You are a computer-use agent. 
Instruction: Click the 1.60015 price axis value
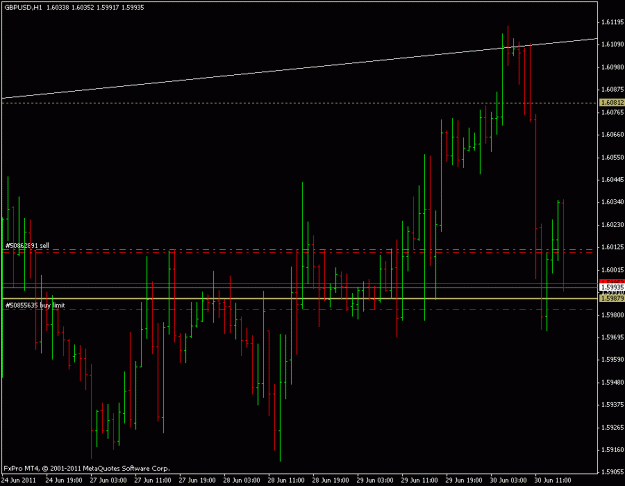(x=612, y=270)
